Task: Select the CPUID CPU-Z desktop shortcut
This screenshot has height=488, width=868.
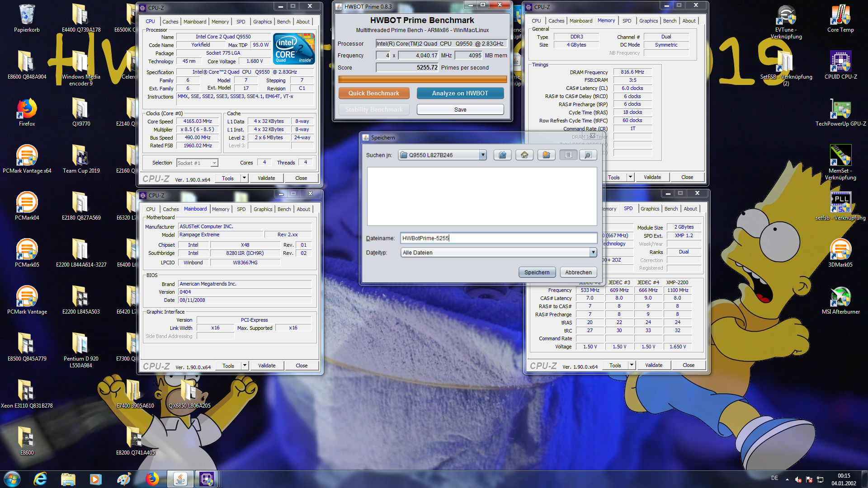Action: (840, 65)
